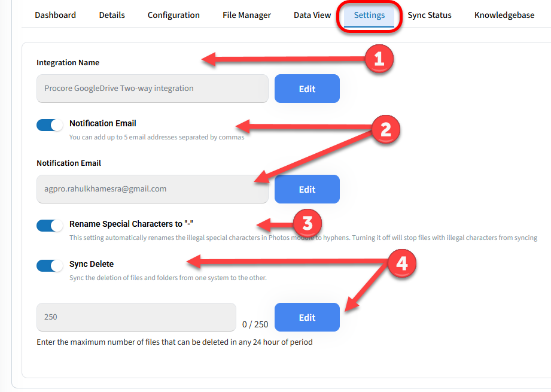Switch to the Details tab

click(x=112, y=15)
